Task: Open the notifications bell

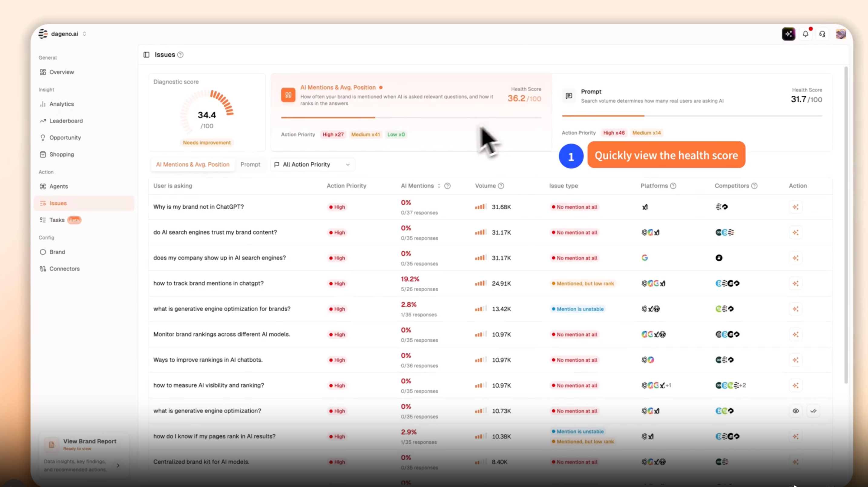Action: pos(805,34)
